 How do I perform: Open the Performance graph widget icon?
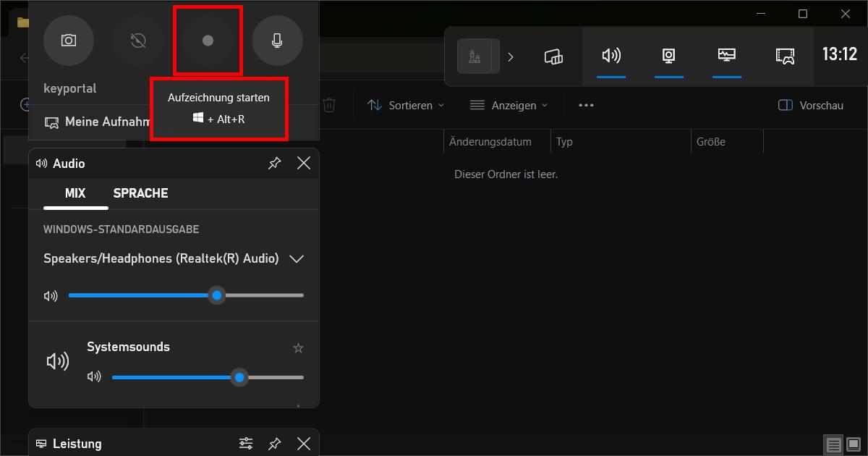pyautogui.click(x=726, y=56)
